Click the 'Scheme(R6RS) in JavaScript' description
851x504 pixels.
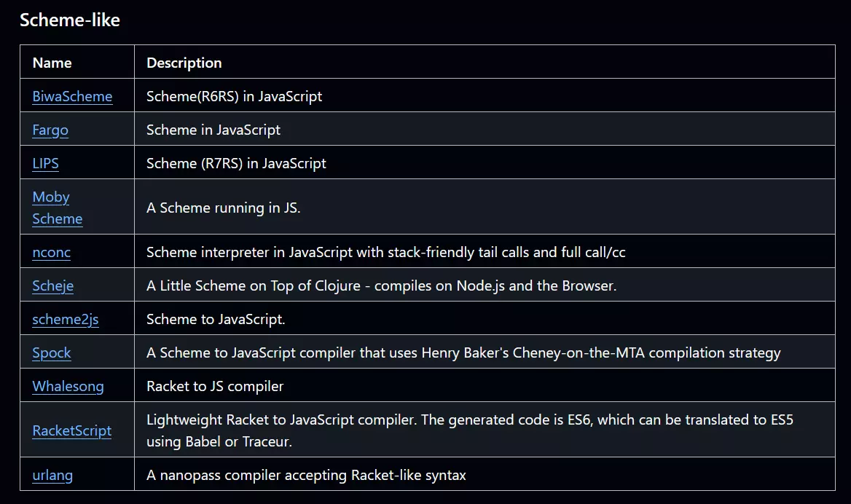234,96
